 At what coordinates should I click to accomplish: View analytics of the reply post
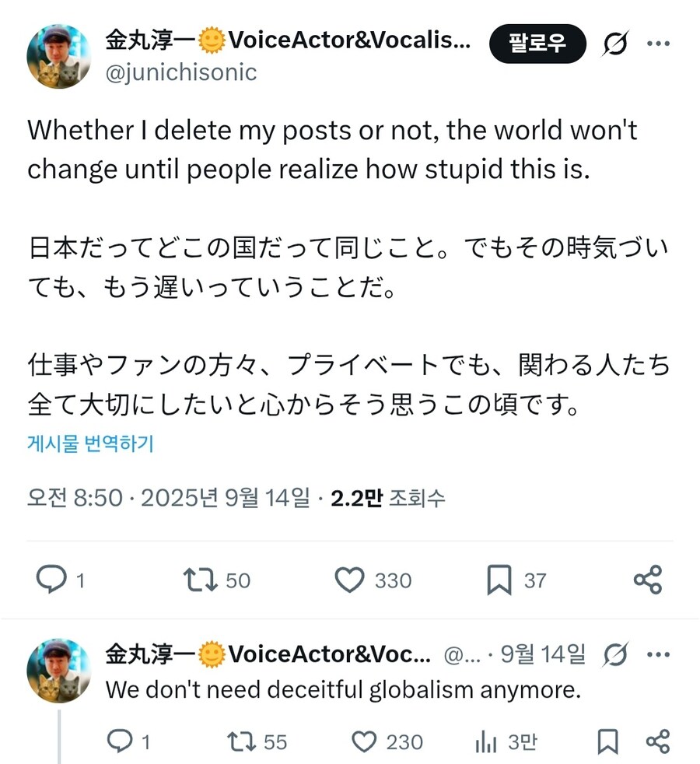485,741
